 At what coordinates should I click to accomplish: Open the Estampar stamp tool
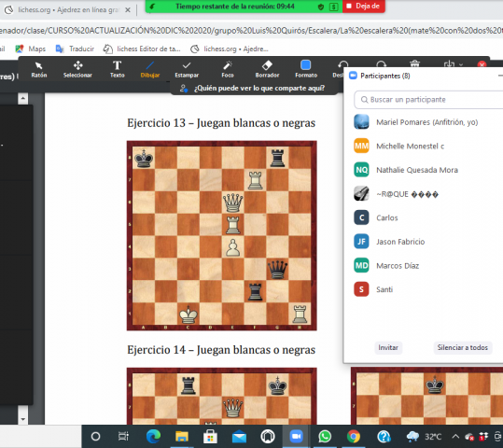[x=187, y=69]
